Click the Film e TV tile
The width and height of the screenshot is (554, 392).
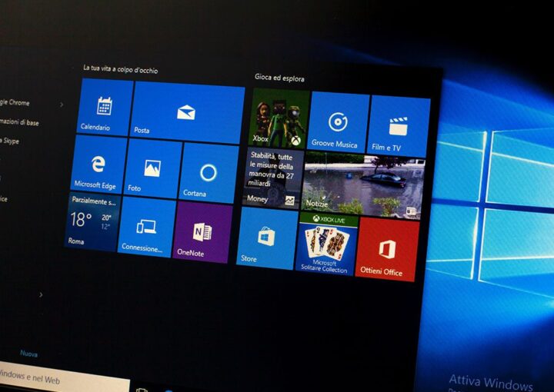click(399, 126)
